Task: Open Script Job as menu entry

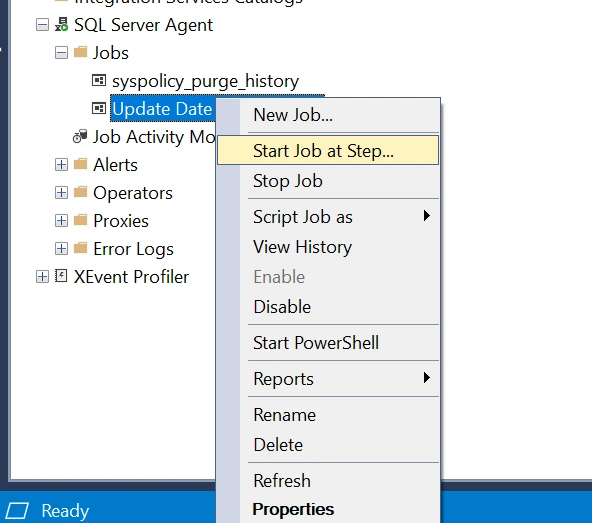Action: coord(328,217)
